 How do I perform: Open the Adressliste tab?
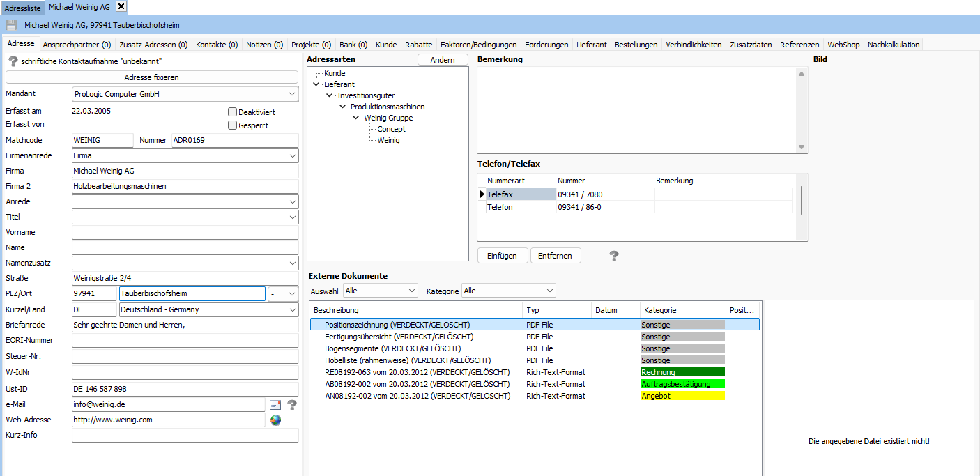click(x=22, y=8)
